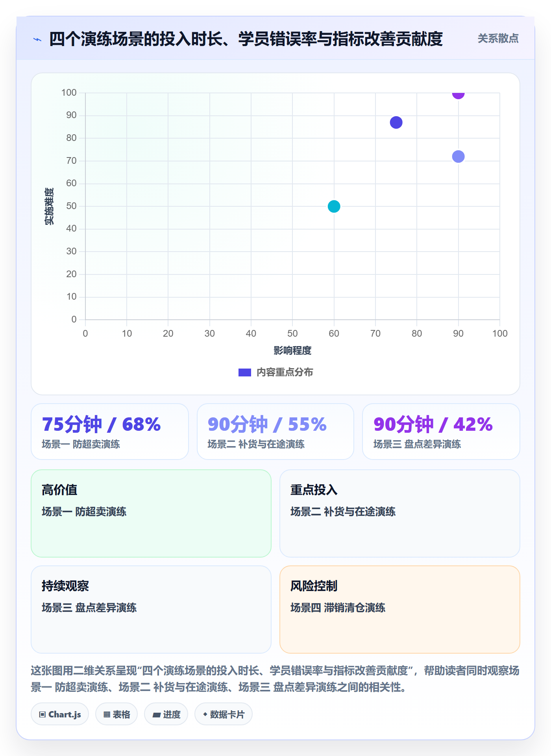This screenshot has width=551, height=756.
Task: Click the 数据卡片 tag chip
Action: click(x=224, y=714)
